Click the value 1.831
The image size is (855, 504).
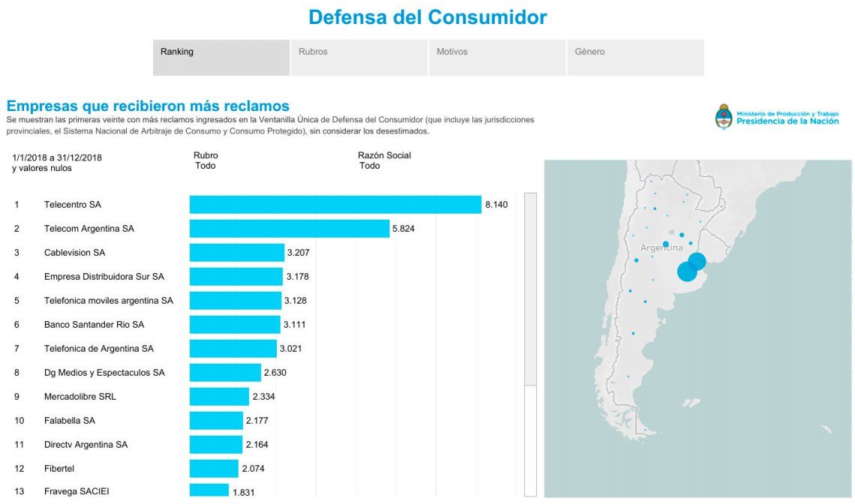(244, 492)
